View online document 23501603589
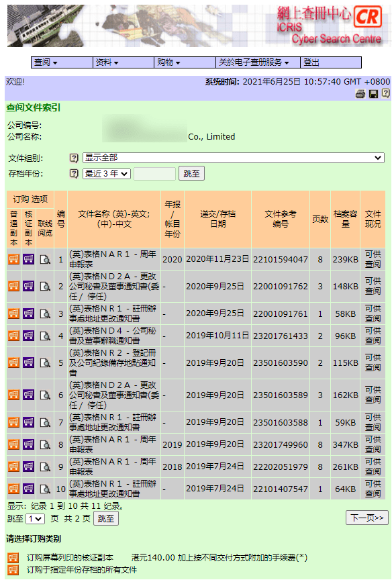 45,395
